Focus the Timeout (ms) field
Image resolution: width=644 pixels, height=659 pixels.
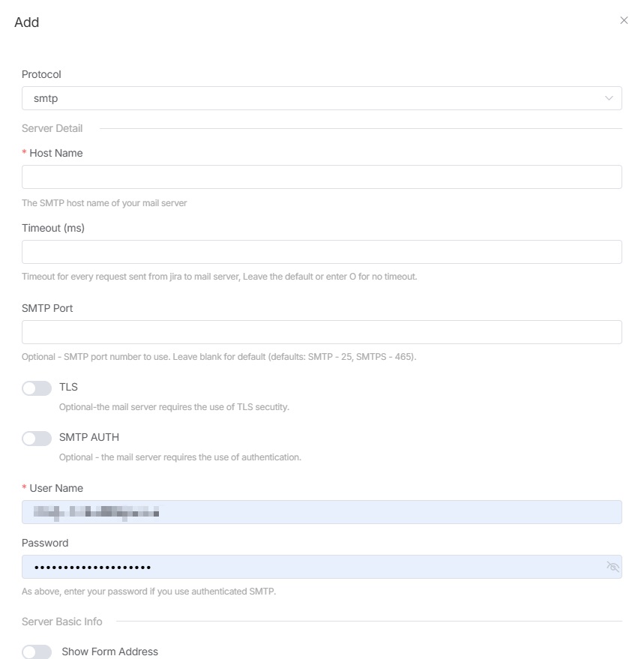coord(322,251)
